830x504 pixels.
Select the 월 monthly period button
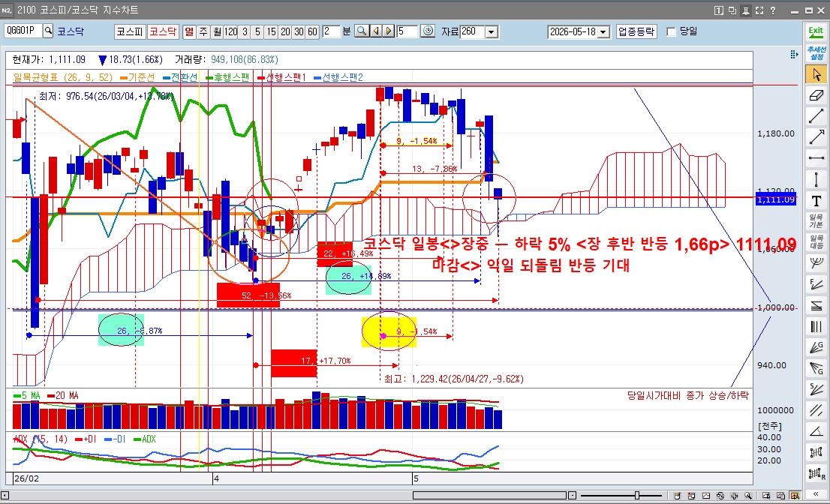pos(217,31)
